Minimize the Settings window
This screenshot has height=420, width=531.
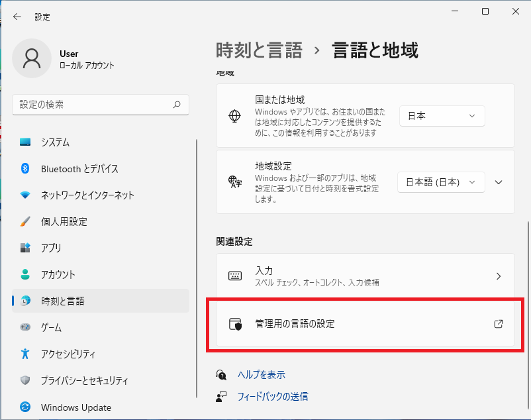click(455, 11)
